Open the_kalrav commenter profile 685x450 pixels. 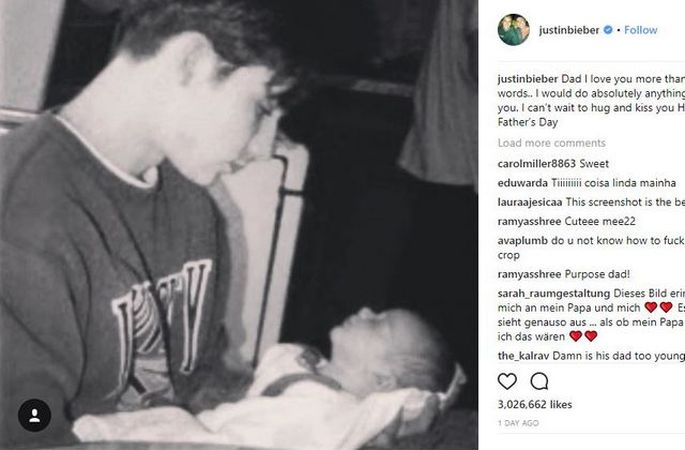pos(523,356)
